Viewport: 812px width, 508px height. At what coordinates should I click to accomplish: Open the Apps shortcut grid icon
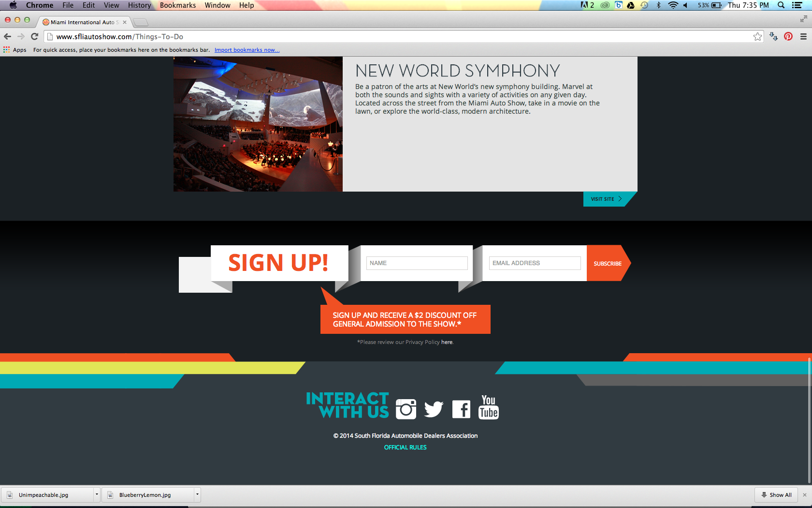(6, 50)
